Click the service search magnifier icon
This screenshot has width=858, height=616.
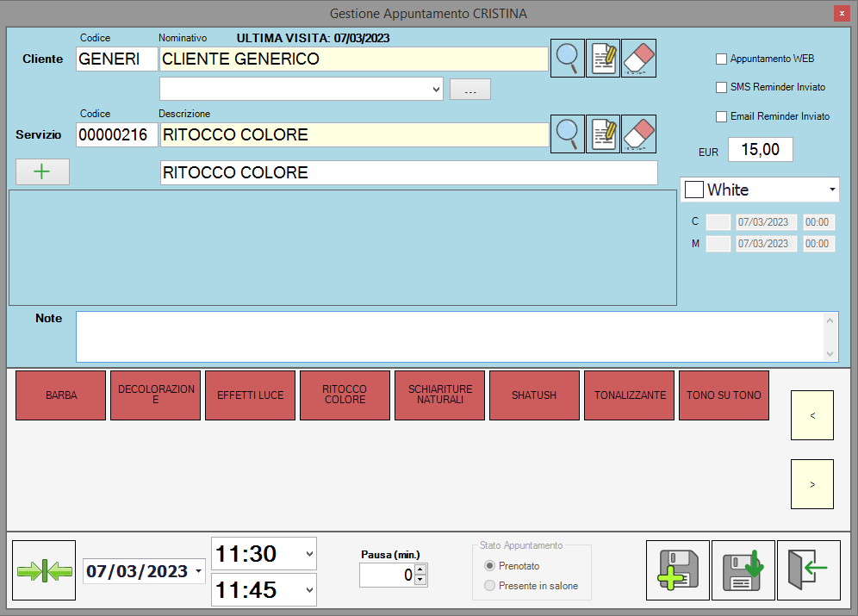point(567,134)
